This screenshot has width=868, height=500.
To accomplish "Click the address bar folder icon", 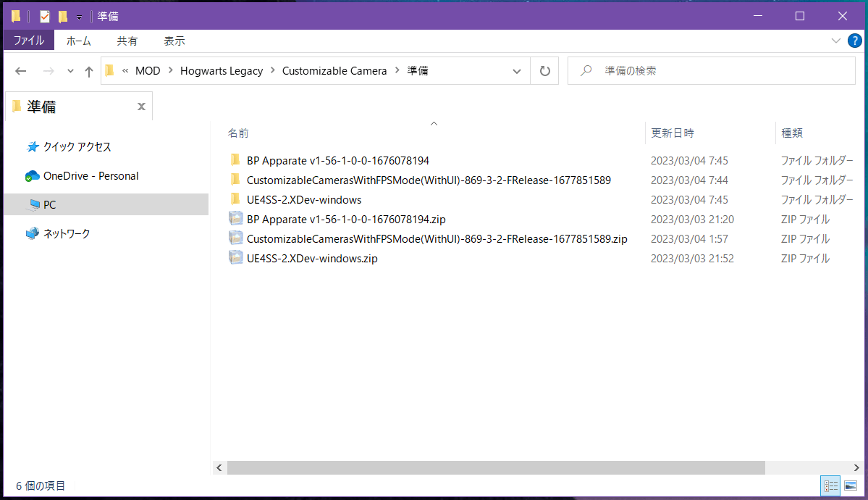I will coord(109,70).
